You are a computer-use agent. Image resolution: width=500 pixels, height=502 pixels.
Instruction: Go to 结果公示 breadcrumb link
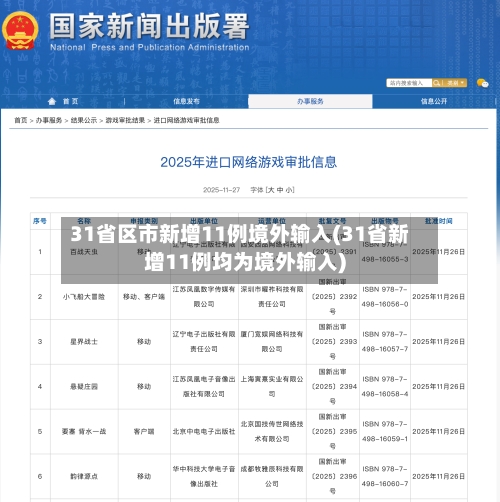84,120
